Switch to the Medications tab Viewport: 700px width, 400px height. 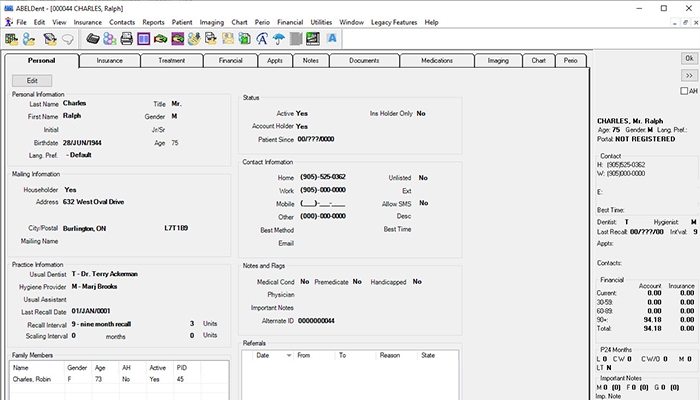click(x=437, y=61)
